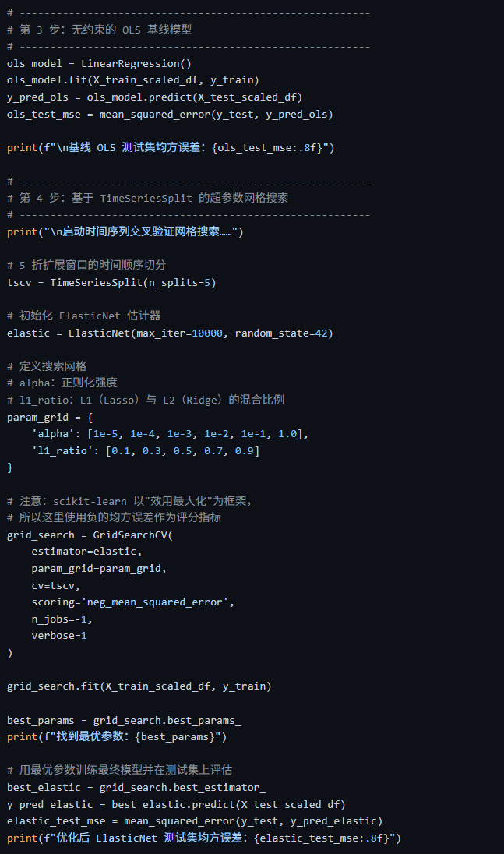
Task: Click the best_params = grid_search.best_params_ line
Action: click(x=124, y=720)
